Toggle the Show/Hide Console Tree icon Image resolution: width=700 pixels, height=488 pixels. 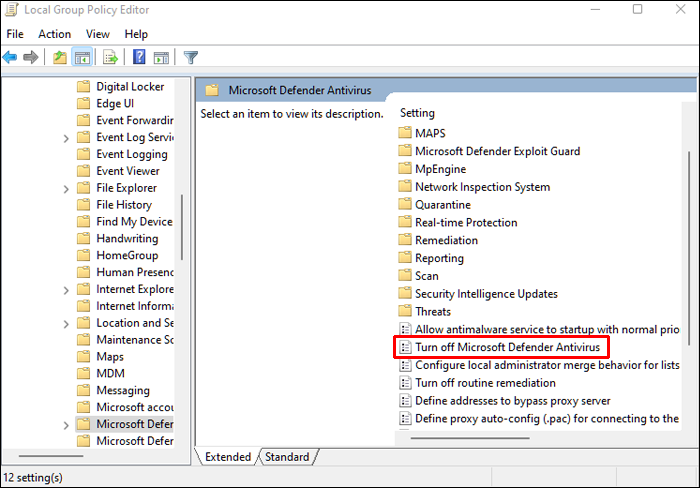pos(82,57)
